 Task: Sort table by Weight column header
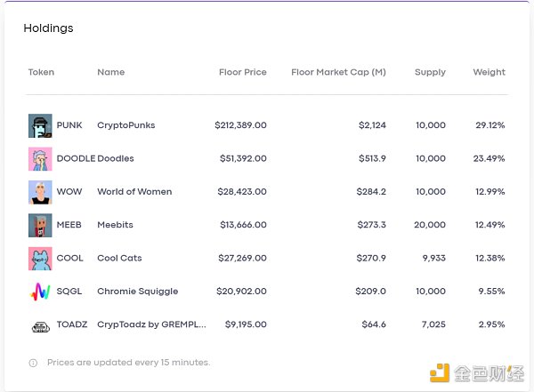489,72
